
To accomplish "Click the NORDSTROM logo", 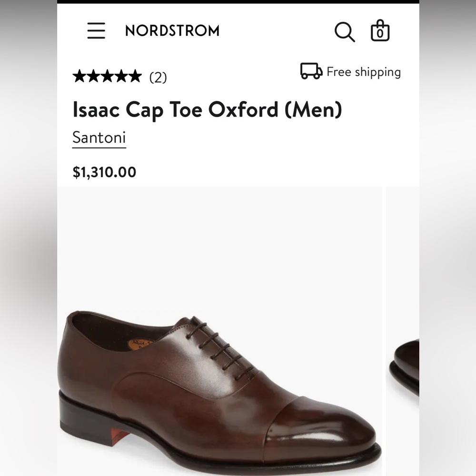I will pos(171,30).
